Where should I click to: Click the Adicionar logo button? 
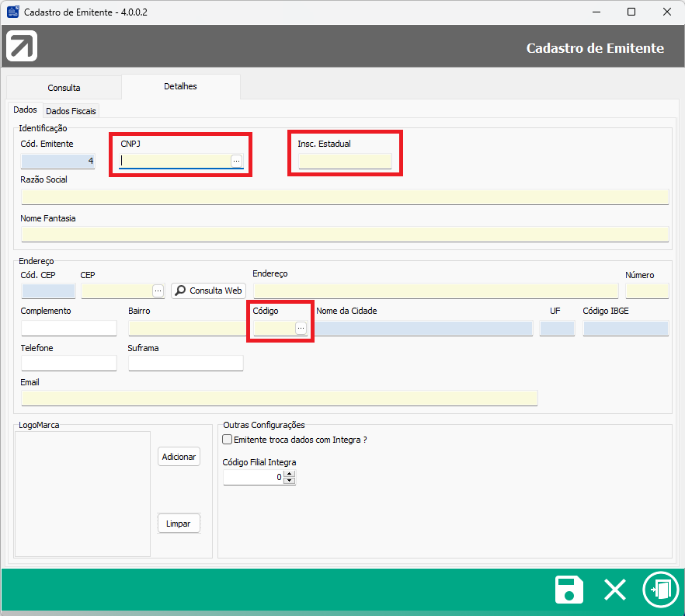click(x=179, y=457)
